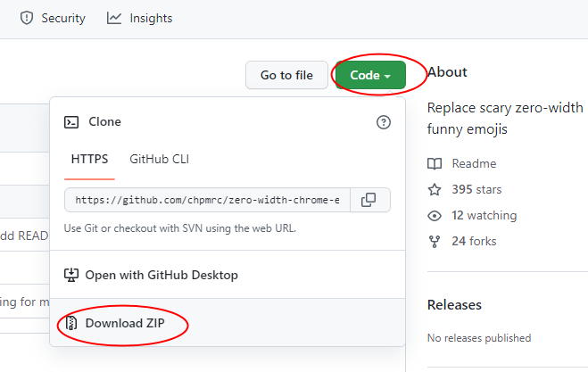
Task: Click the ZIP file icon
Action: (x=71, y=323)
